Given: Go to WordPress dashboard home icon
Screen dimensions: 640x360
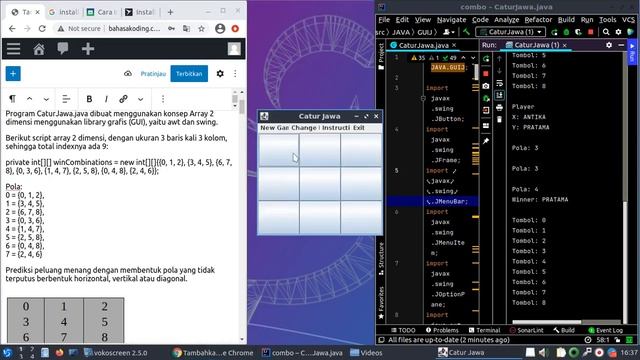Looking at the screenshot, I should click(39, 49).
